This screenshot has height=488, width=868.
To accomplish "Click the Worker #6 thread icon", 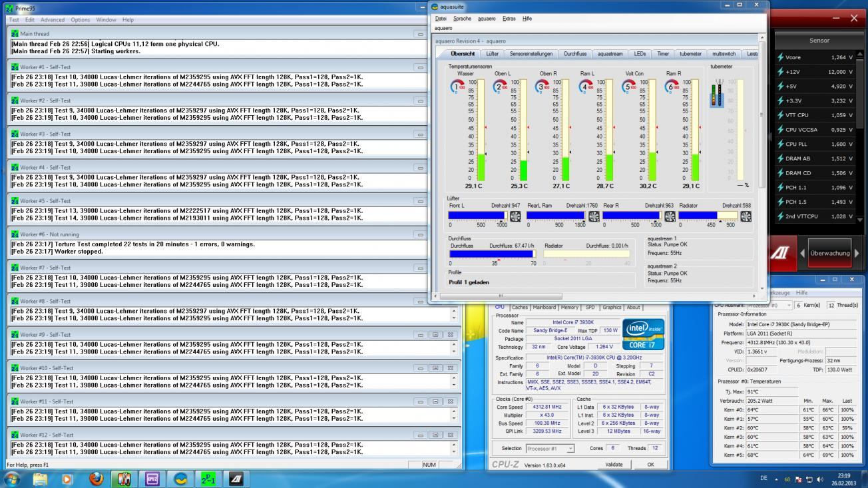I will (15, 234).
